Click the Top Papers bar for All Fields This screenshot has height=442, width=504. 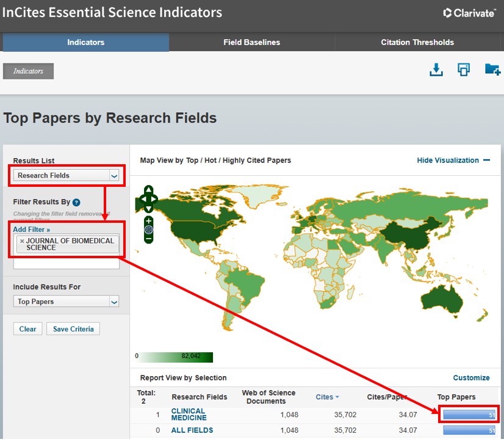pyautogui.click(x=469, y=430)
